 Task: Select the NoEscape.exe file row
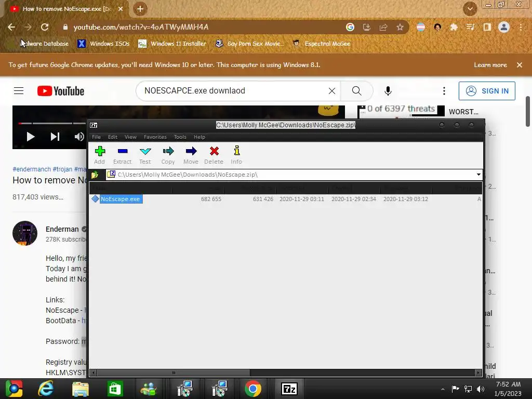coord(286,199)
